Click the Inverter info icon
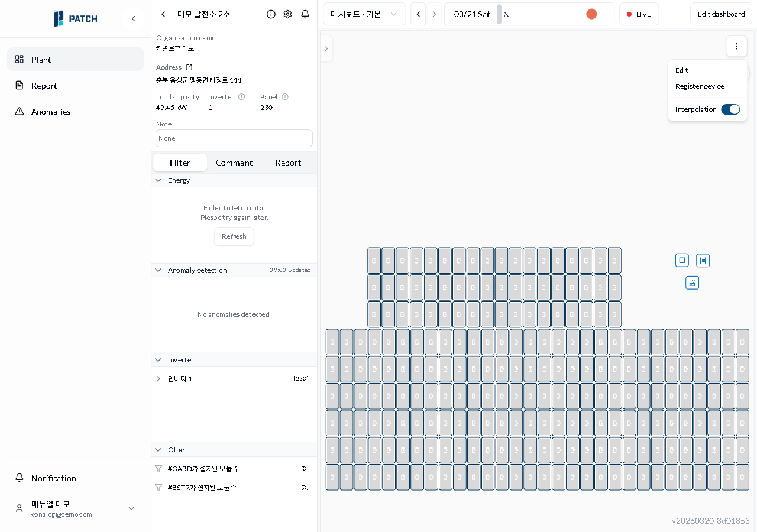 [x=241, y=97]
